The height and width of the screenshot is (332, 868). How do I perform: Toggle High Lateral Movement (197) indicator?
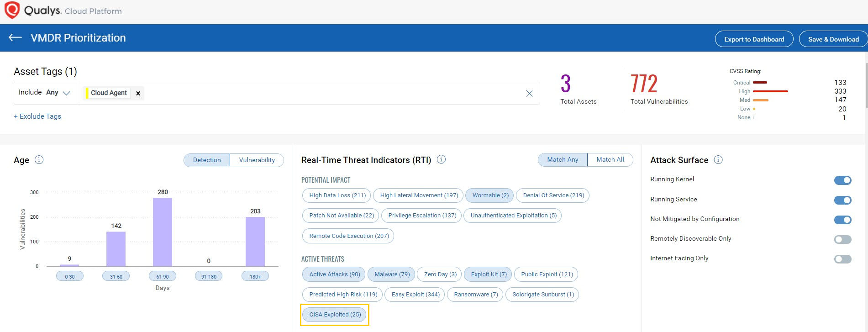tap(419, 195)
